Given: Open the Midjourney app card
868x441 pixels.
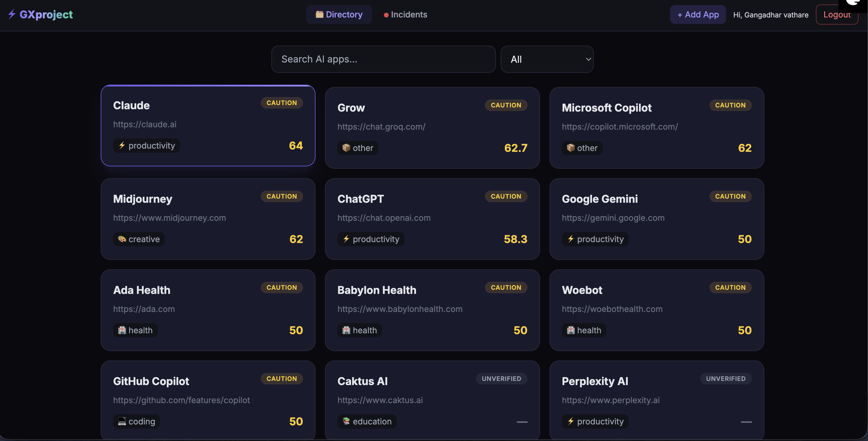Looking at the screenshot, I should [208, 219].
